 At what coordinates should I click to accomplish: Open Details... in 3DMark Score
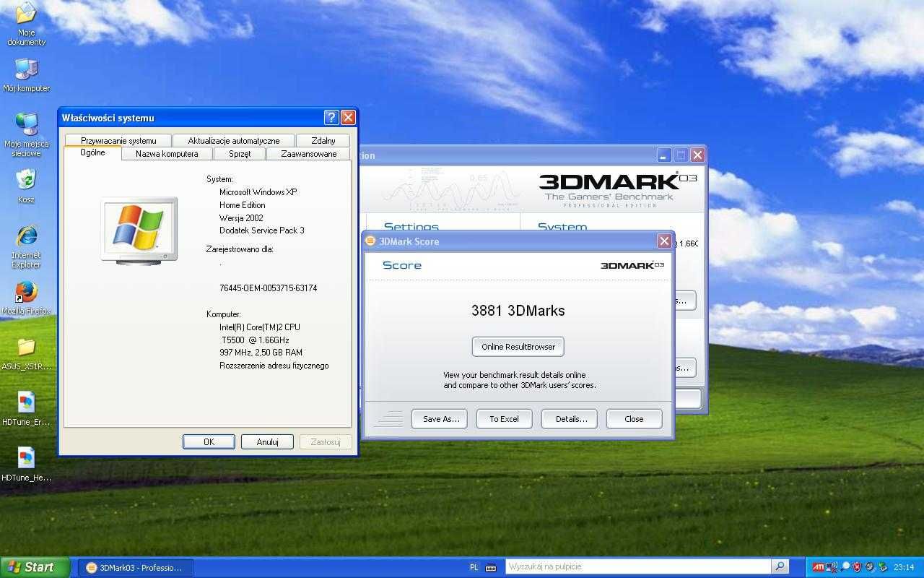pos(570,418)
